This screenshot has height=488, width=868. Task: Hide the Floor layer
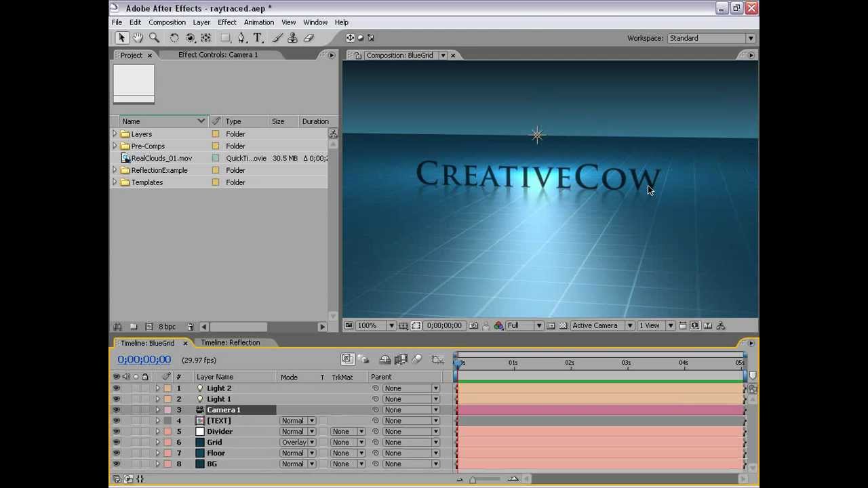116,453
